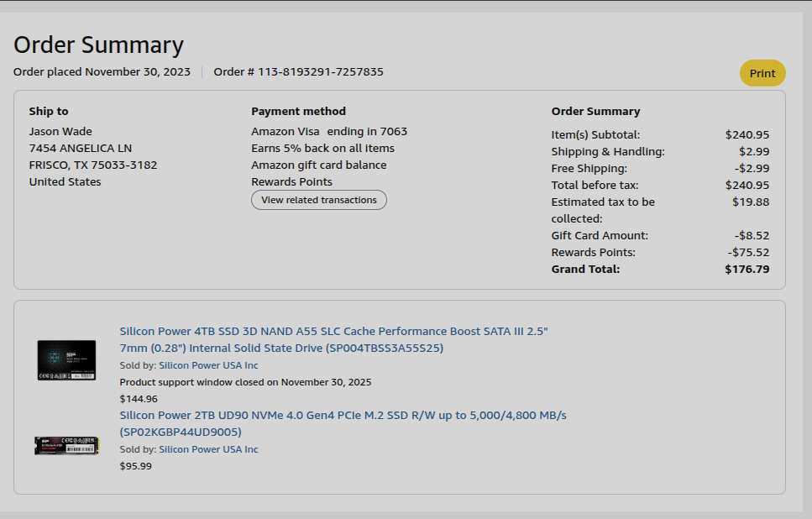Click the yellow Print button
812x519 pixels.
tap(762, 73)
